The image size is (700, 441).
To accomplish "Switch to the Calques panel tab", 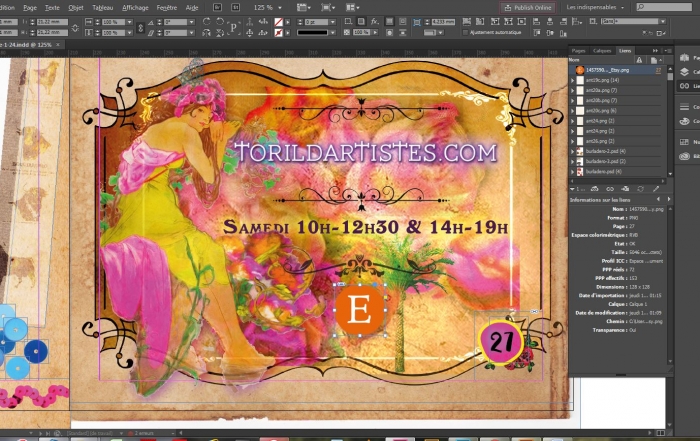I will point(602,50).
